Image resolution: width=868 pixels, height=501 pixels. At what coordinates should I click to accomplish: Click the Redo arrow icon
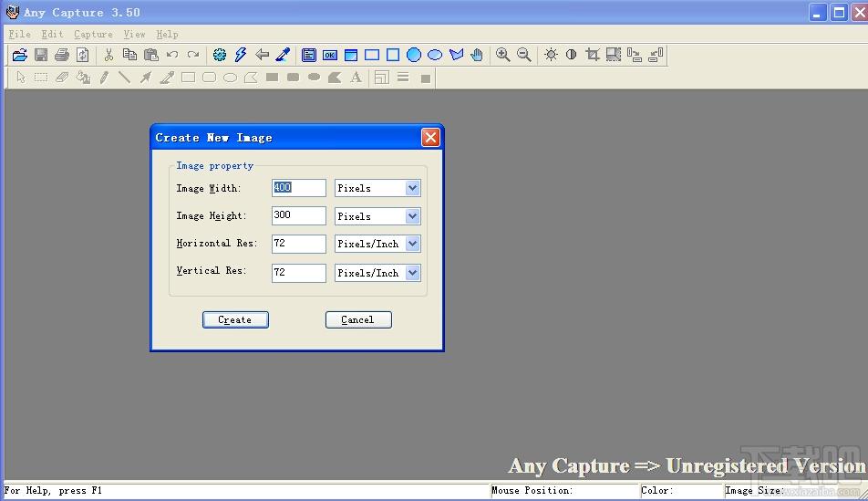click(x=193, y=55)
